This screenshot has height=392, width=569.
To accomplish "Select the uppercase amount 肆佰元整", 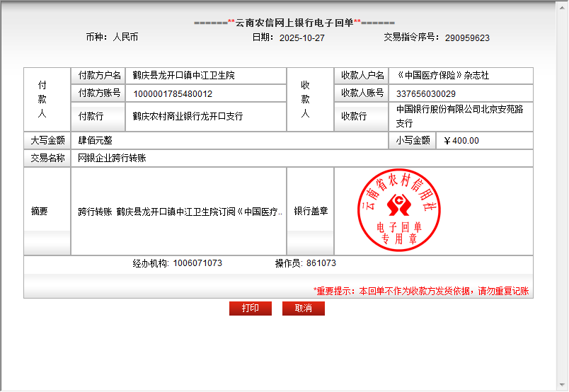I will coord(95,141).
